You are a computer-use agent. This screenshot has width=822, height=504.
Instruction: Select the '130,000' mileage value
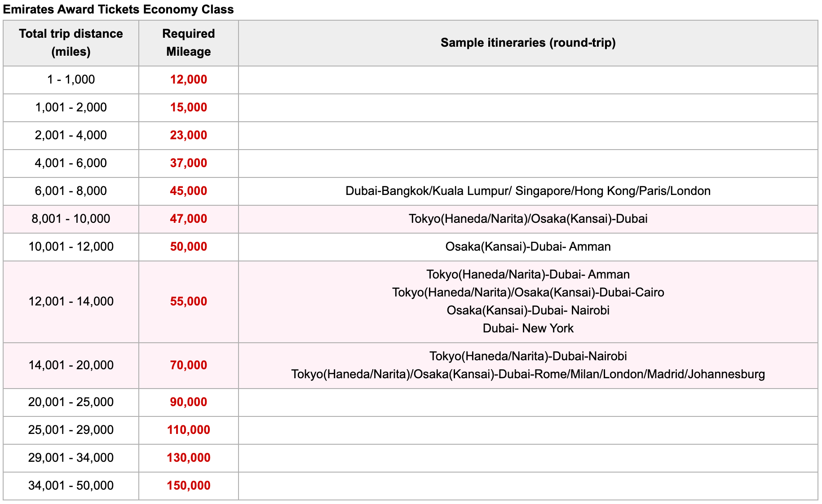coord(189,458)
